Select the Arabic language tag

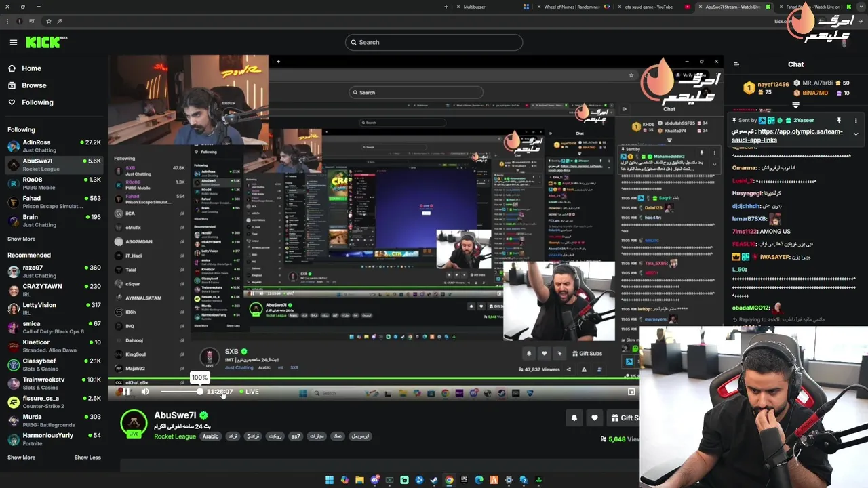(x=211, y=436)
